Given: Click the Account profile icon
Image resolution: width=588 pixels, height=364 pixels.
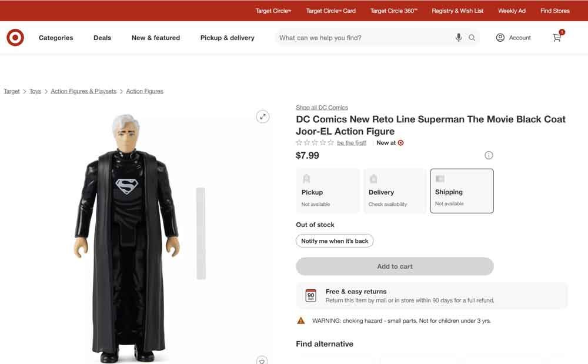Looking at the screenshot, I should point(500,38).
